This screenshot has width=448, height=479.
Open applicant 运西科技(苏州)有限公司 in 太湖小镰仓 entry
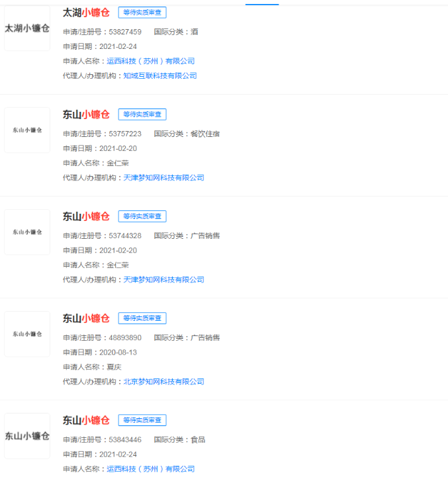point(151,61)
